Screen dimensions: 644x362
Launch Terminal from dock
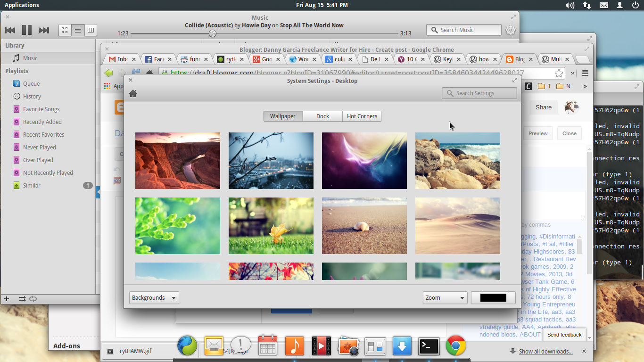pyautogui.click(x=429, y=346)
